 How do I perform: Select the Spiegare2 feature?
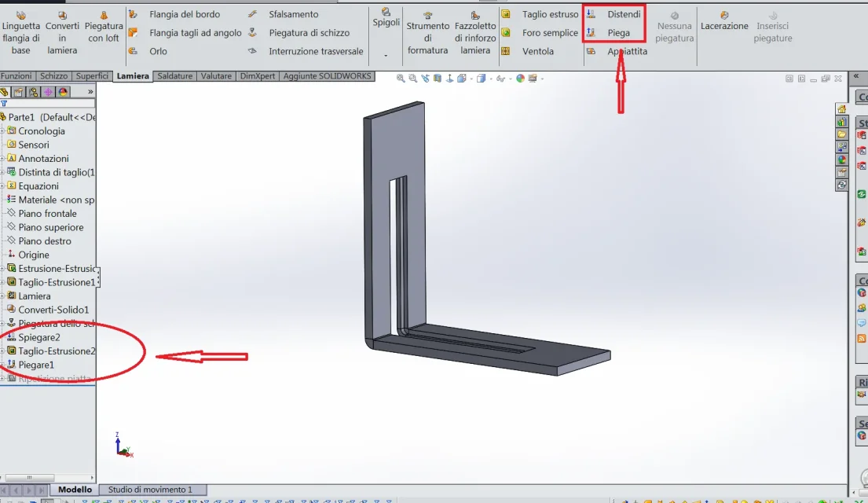[x=33, y=337]
